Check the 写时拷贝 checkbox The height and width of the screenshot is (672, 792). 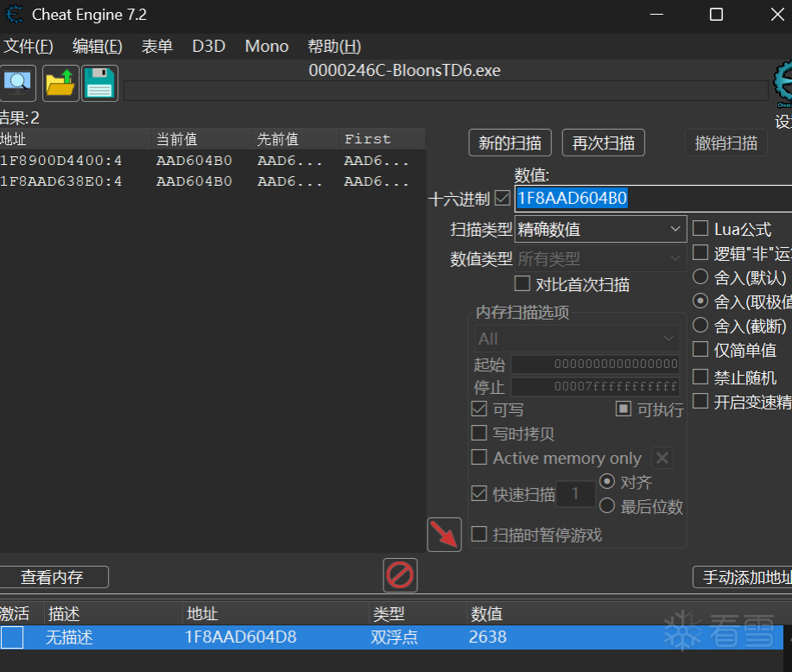[478, 433]
